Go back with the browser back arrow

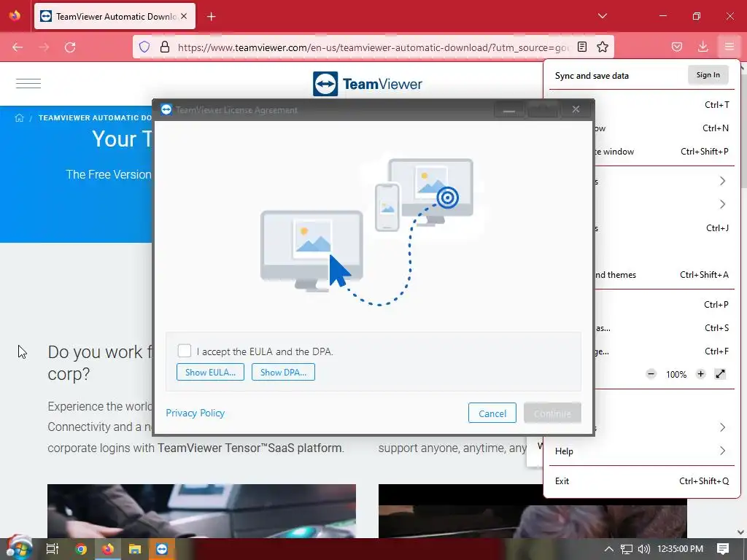point(18,47)
